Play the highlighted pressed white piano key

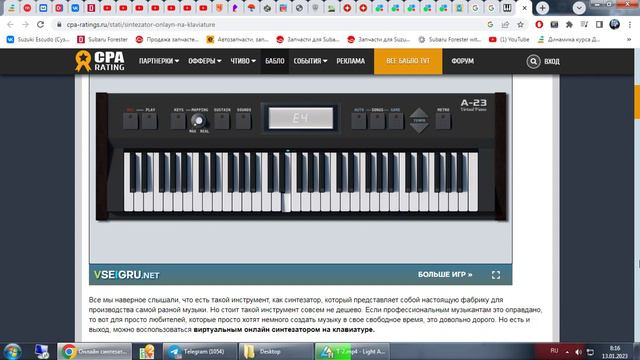pos(287,202)
